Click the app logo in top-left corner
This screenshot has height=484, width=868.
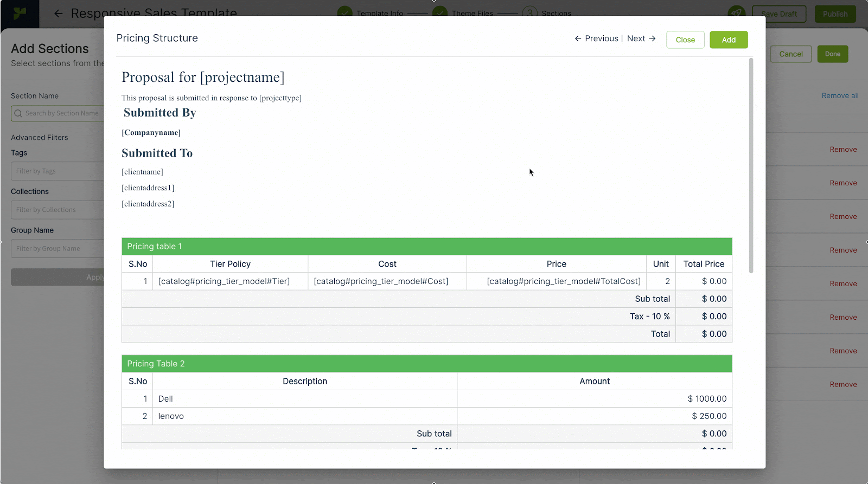[x=20, y=14]
